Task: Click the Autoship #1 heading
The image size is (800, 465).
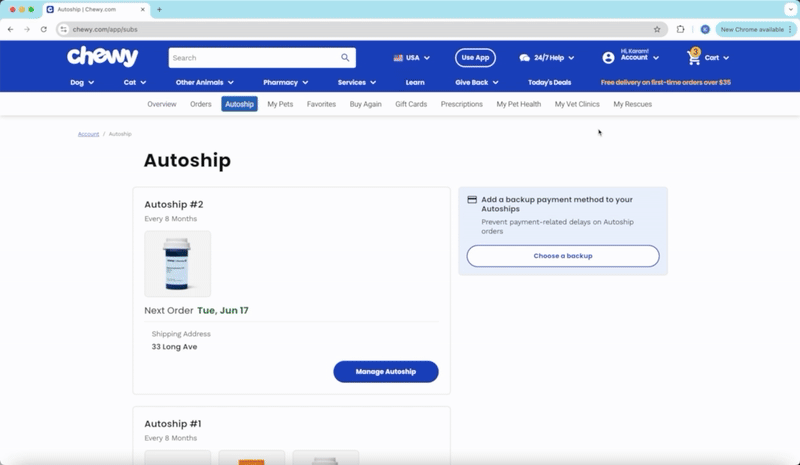Action: [x=173, y=424]
